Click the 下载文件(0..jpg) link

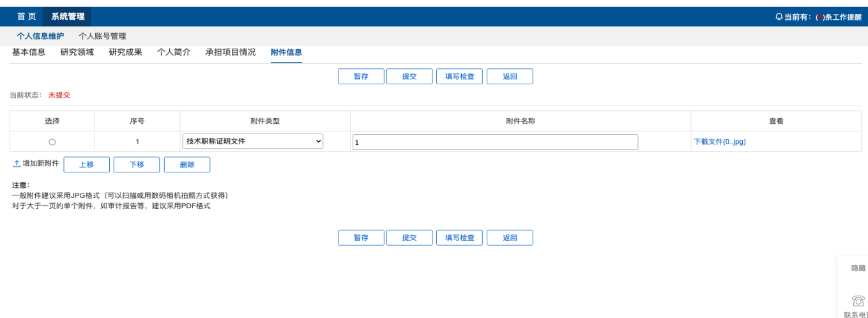coord(720,142)
